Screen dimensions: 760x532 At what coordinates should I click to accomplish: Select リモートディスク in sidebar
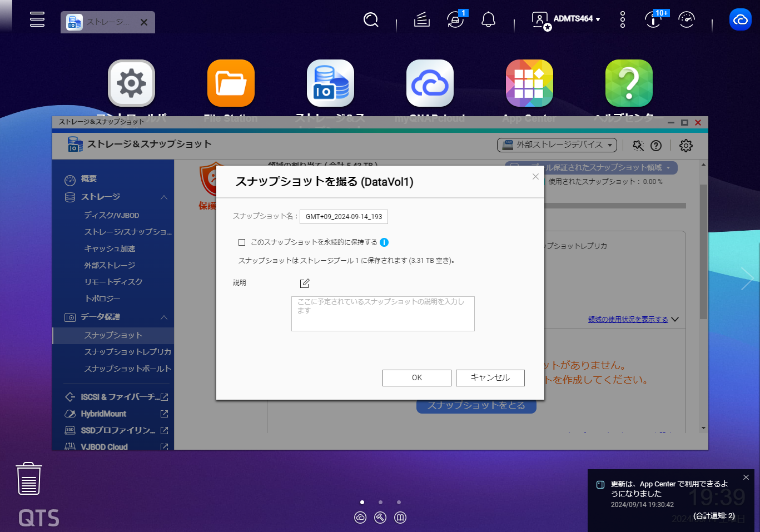click(x=113, y=282)
